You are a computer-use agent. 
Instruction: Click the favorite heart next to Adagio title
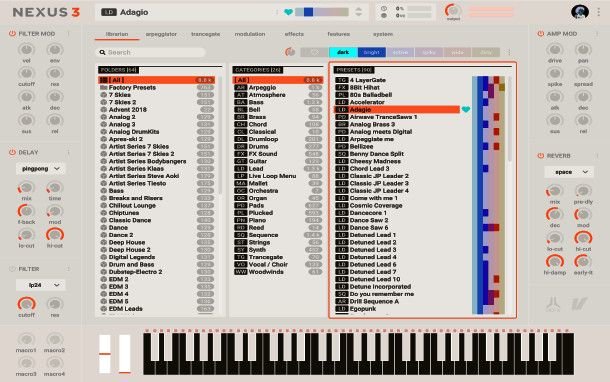(x=288, y=12)
